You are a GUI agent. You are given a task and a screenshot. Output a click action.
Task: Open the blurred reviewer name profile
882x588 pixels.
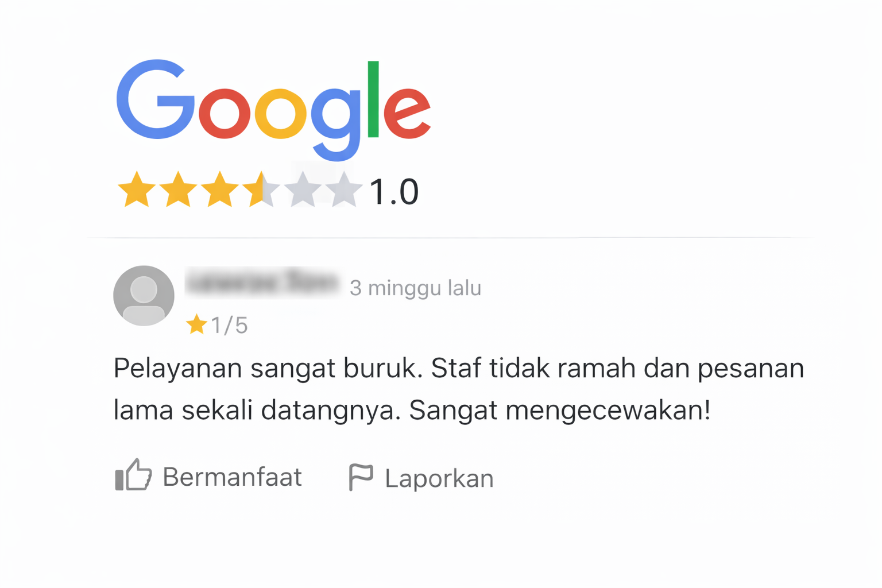263,283
